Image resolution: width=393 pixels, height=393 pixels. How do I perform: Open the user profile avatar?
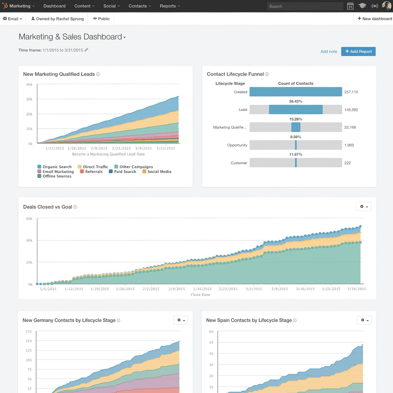coord(387,6)
